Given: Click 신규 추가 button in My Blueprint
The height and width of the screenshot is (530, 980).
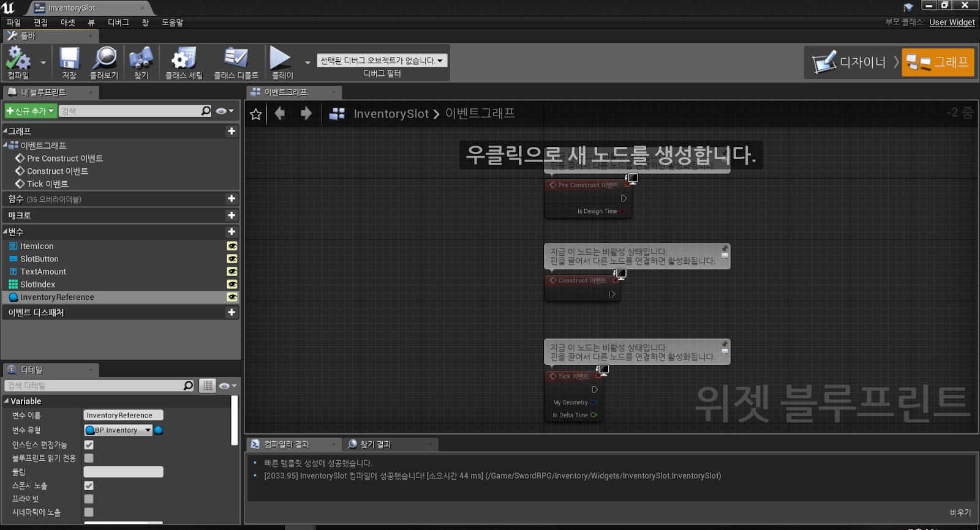Looking at the screenshot, I should tap(31, 111).
